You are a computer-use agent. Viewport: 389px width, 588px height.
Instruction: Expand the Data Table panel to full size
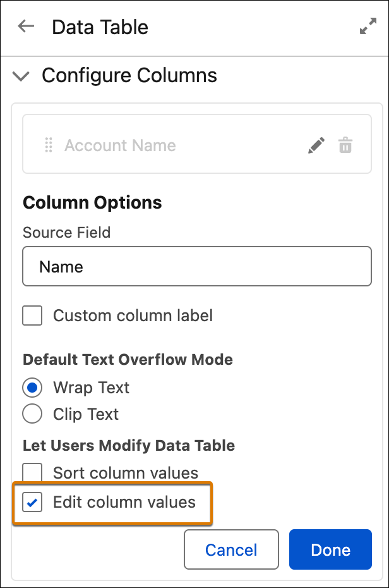tap(368, 26)
